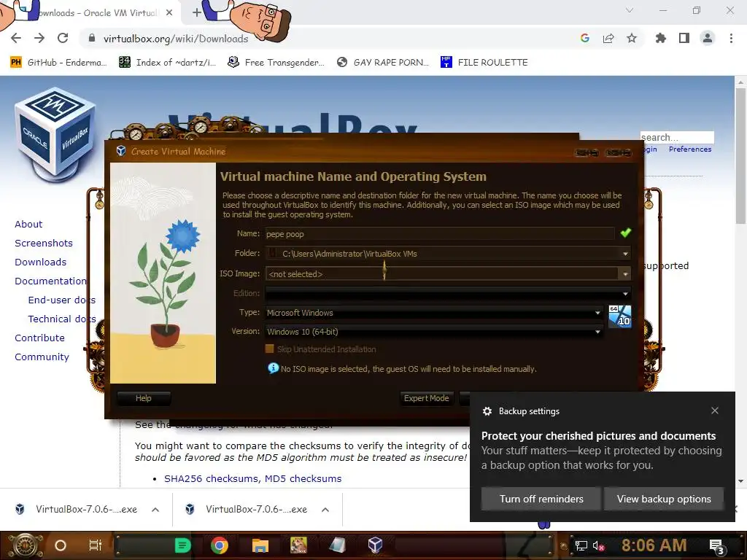Reload the VirtualBox downloads page

point(63,39)
